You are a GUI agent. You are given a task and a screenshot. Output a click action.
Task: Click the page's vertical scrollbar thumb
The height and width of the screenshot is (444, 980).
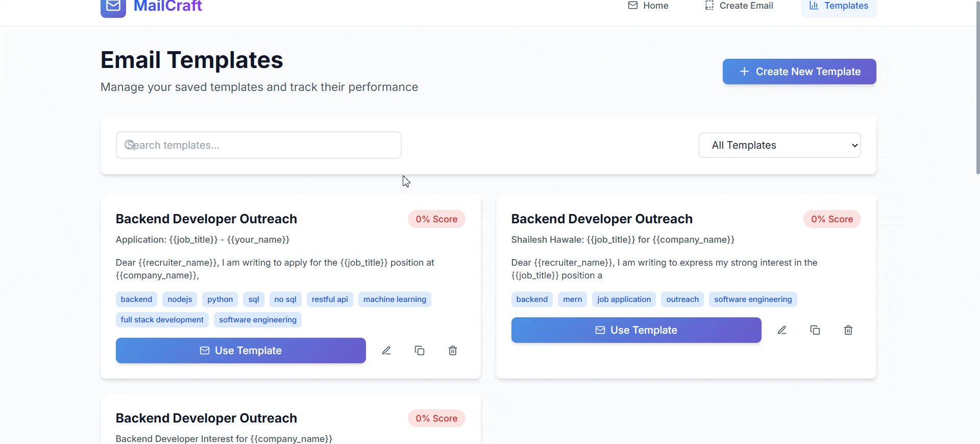tap(977, 87)
